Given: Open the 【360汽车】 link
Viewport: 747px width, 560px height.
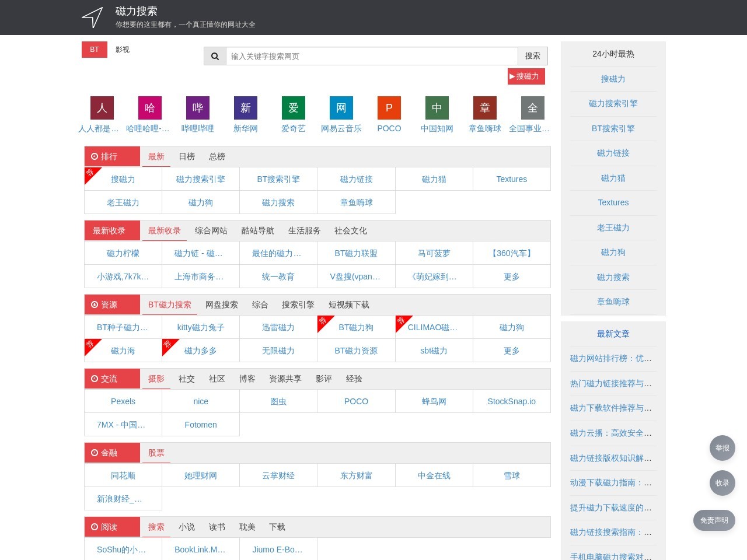Looking at the screenshot, I should [x=512, y=253].
